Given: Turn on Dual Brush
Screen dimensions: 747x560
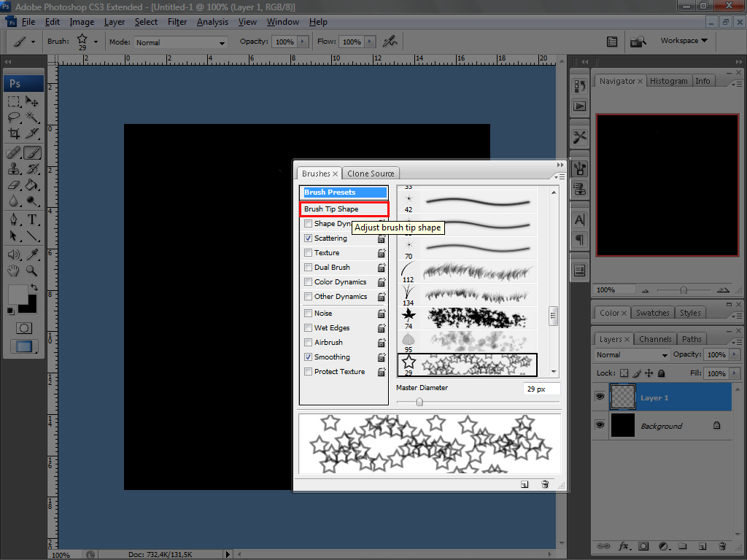Looking at the screenshot, I should click(x=309, y=267).
